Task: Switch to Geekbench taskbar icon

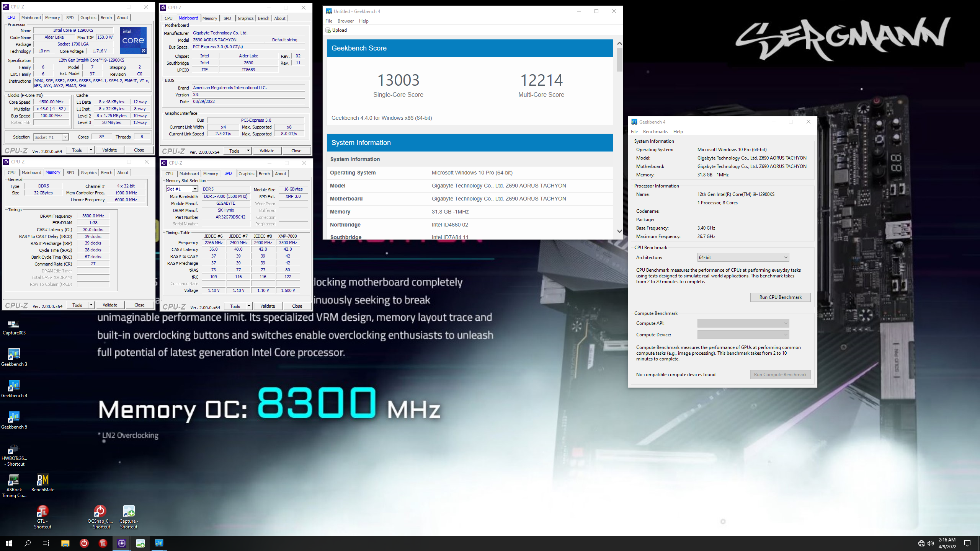Action: pos(159,543)
